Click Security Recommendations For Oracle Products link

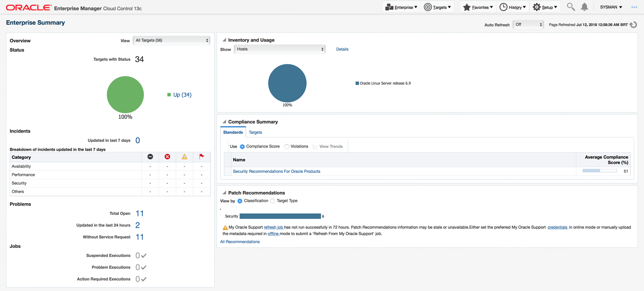coord(277,172)
